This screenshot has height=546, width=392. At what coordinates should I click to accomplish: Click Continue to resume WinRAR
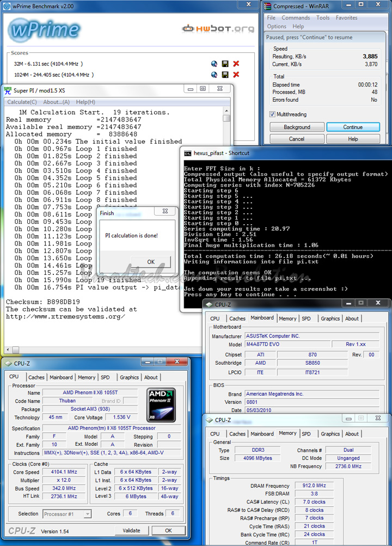353,127
